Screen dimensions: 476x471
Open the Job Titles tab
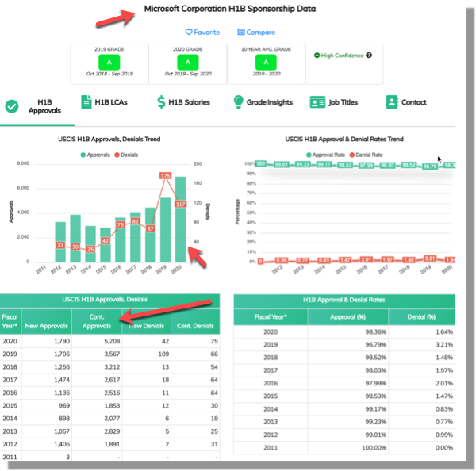click(334, 102)
